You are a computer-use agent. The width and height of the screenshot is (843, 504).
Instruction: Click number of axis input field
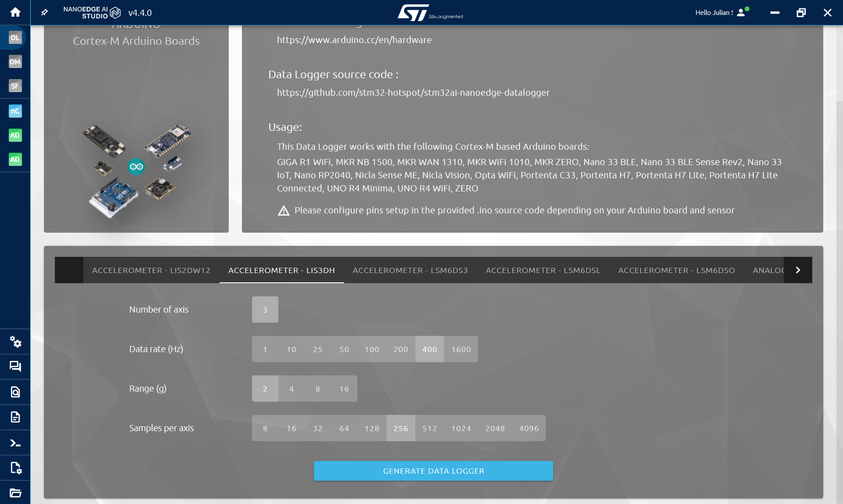[265, 309]
